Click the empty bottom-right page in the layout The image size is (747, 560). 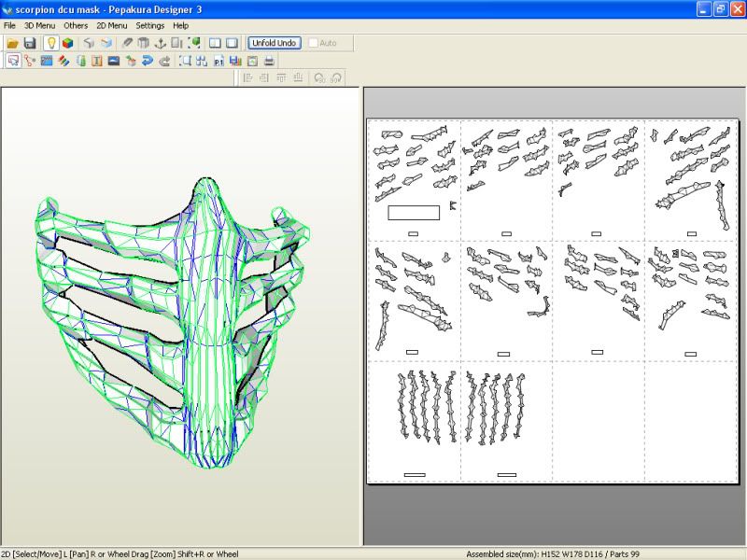[x=691, y=422]
